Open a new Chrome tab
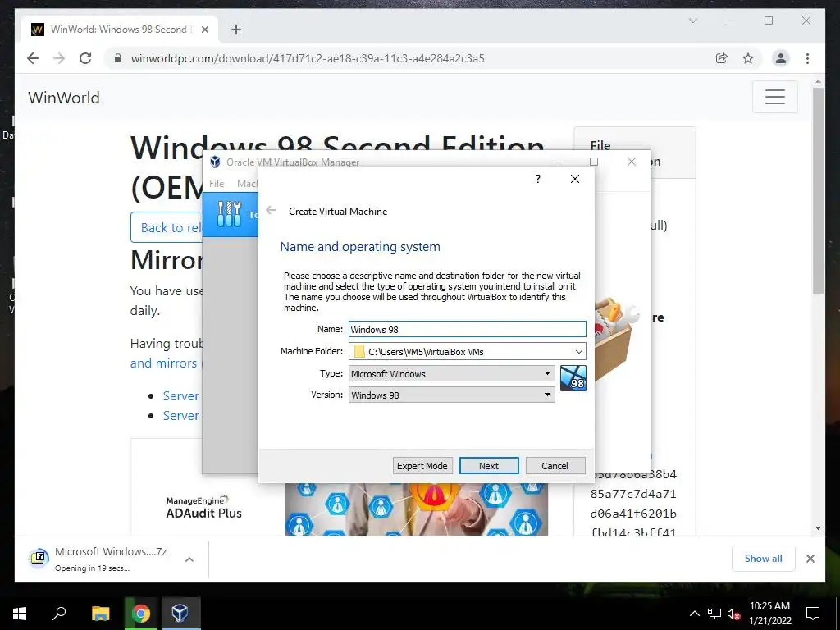 235,30
